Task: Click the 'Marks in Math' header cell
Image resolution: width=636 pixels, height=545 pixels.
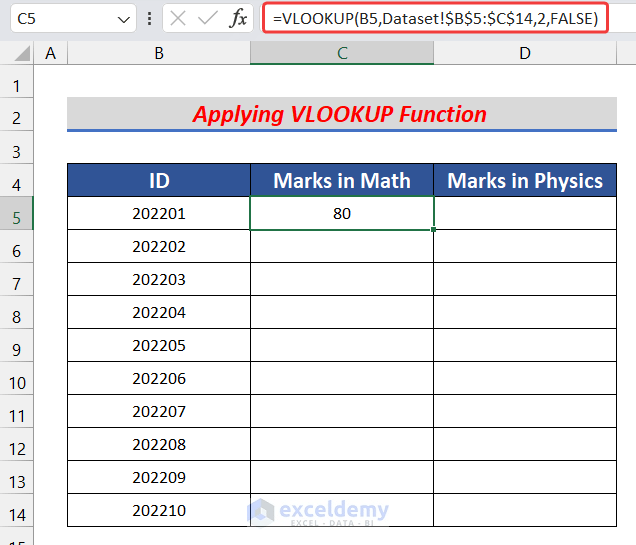Action: [x=342, y=180]
